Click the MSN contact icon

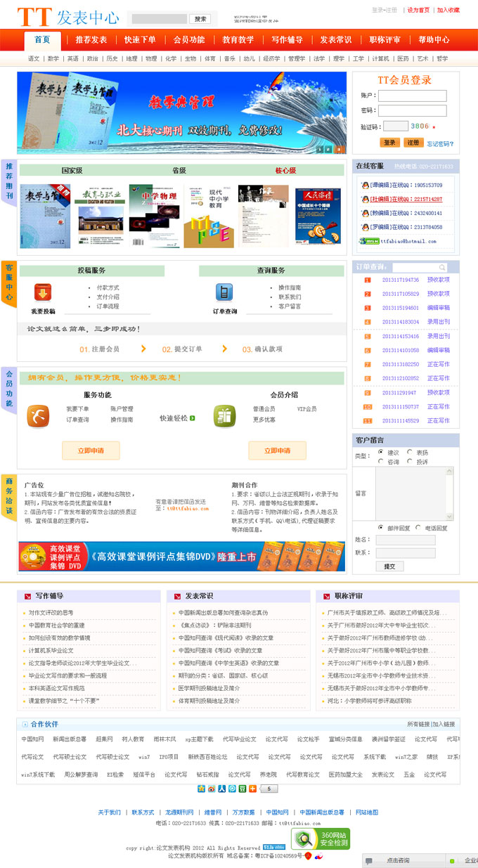pyautogui.click(x=368, y=241)
